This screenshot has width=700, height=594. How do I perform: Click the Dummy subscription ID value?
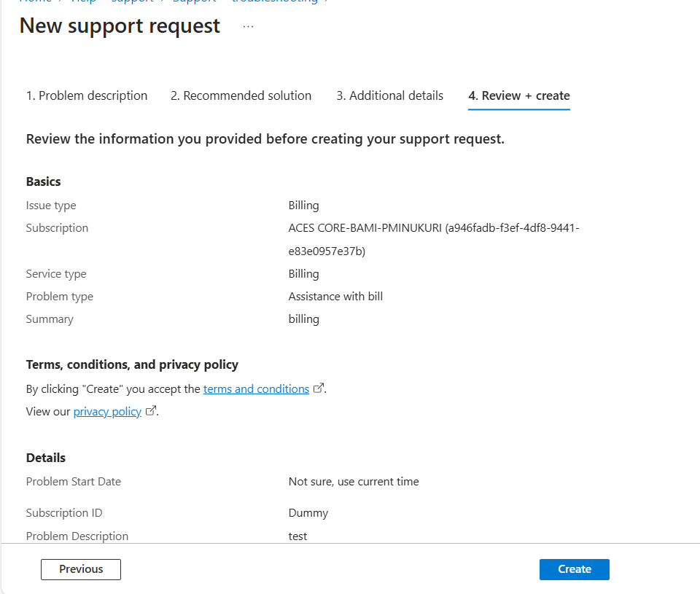click(308, 513)
